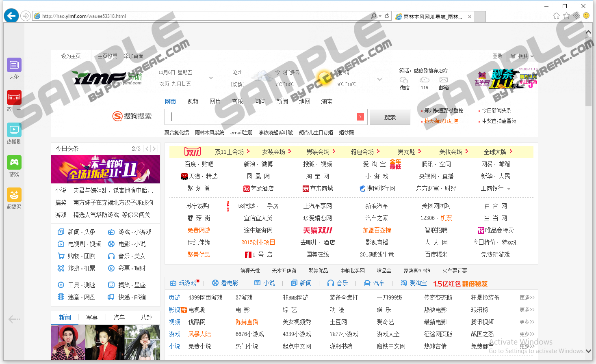Click the green 游戏 gamepad sidebar icon
Image resolution: width=596 pixels, height=364 pixels.
14,163
